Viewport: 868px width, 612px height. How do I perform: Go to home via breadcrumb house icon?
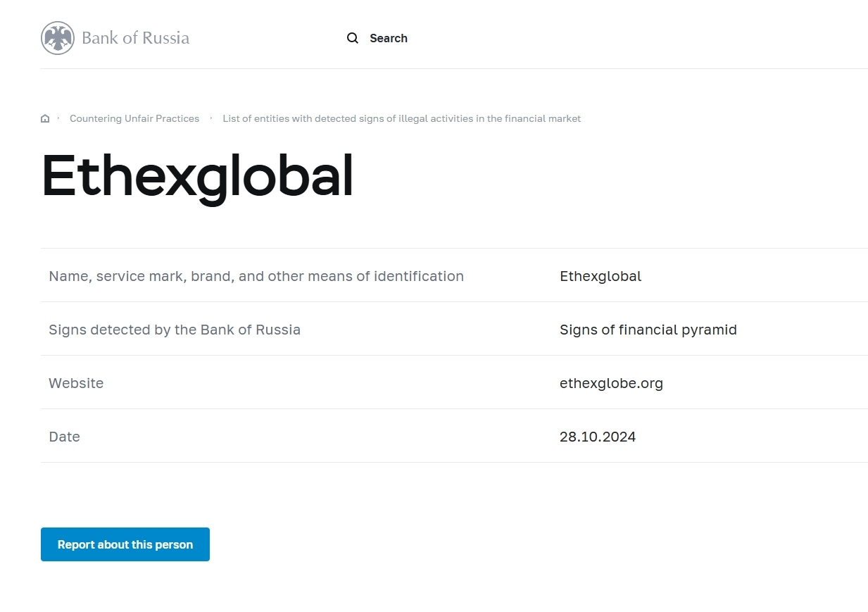(45, 119)
